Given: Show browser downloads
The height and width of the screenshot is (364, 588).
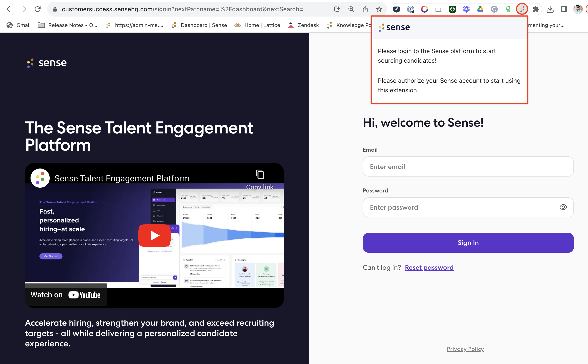Looking at the screenshot, I should click(x=550, y=9).
